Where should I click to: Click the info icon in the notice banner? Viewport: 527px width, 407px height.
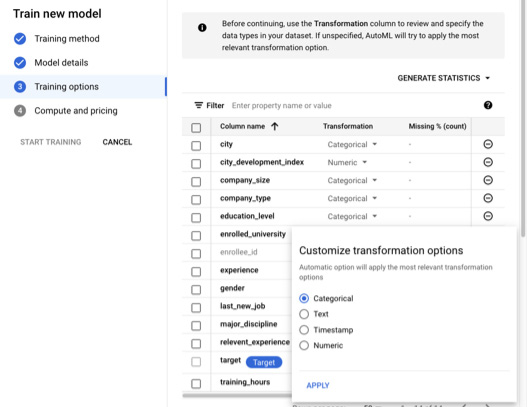[202, 28]
